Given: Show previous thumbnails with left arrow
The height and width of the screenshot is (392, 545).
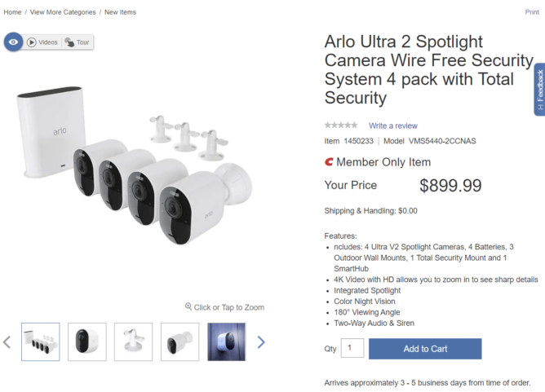Looking at the screenshot, I should 7,342.
